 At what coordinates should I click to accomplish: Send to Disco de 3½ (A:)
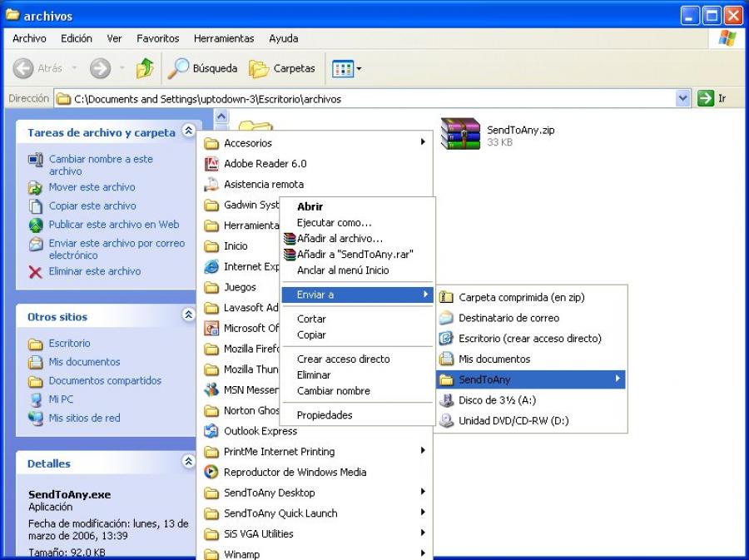(x=531, y=400)
